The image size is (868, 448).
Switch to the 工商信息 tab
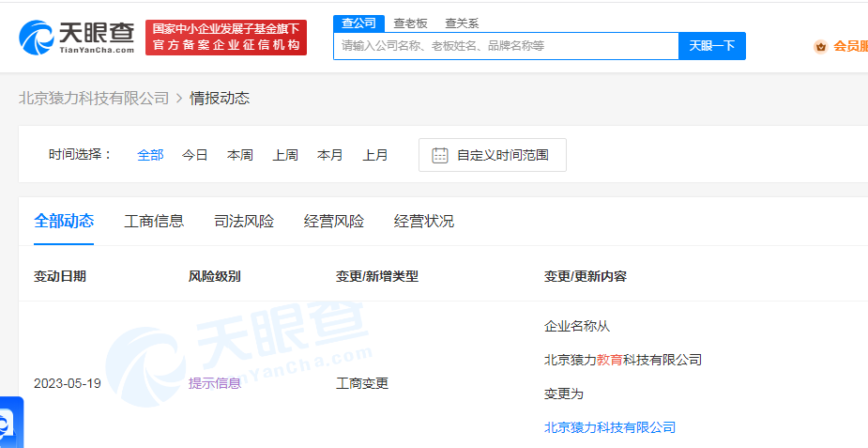154,221
